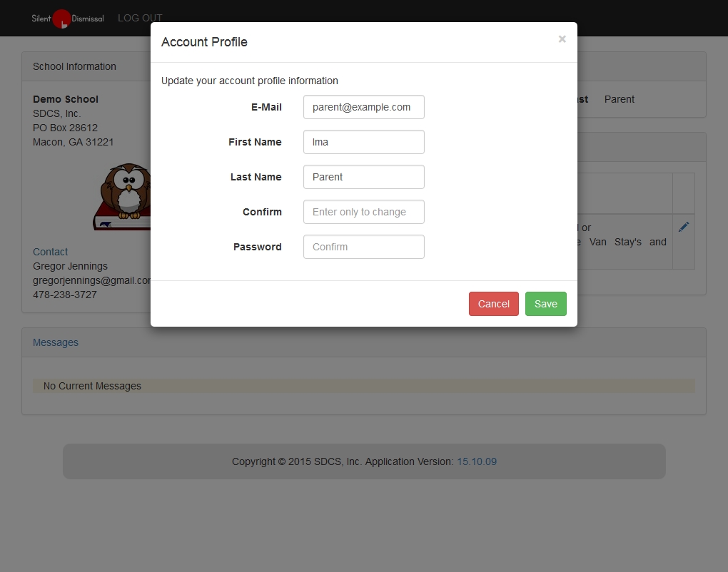This screenshot has width=728, height=572.
Task: Focus the field with Confirm placeholder
Action: (x=363, y=247)
